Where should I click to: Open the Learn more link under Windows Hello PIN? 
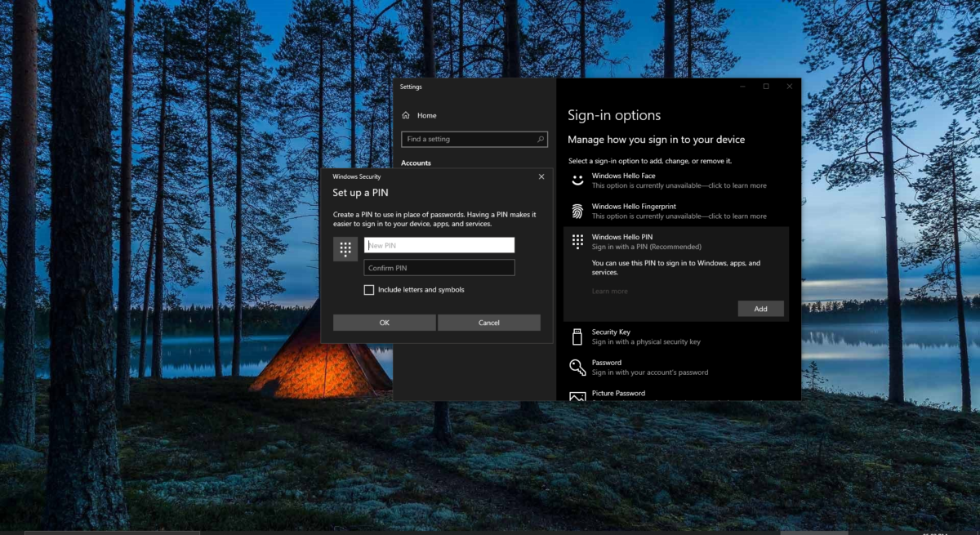tap(609, 290)
